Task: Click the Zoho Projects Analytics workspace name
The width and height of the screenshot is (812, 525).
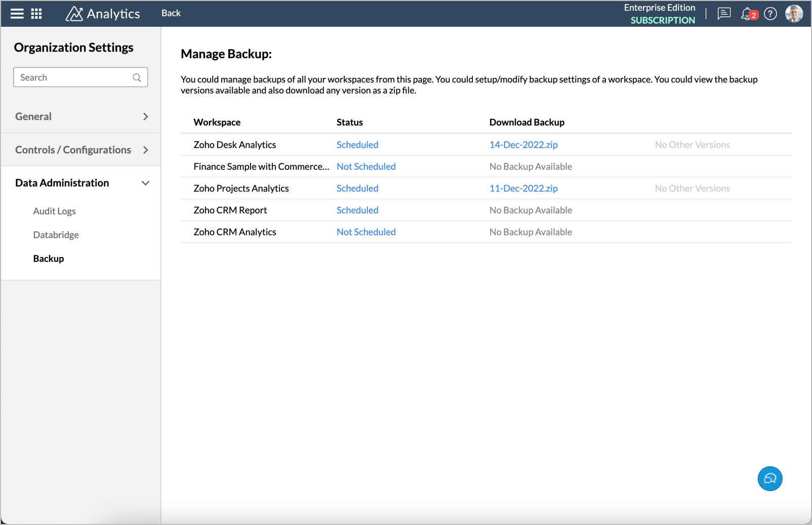Action: point(241,188)
